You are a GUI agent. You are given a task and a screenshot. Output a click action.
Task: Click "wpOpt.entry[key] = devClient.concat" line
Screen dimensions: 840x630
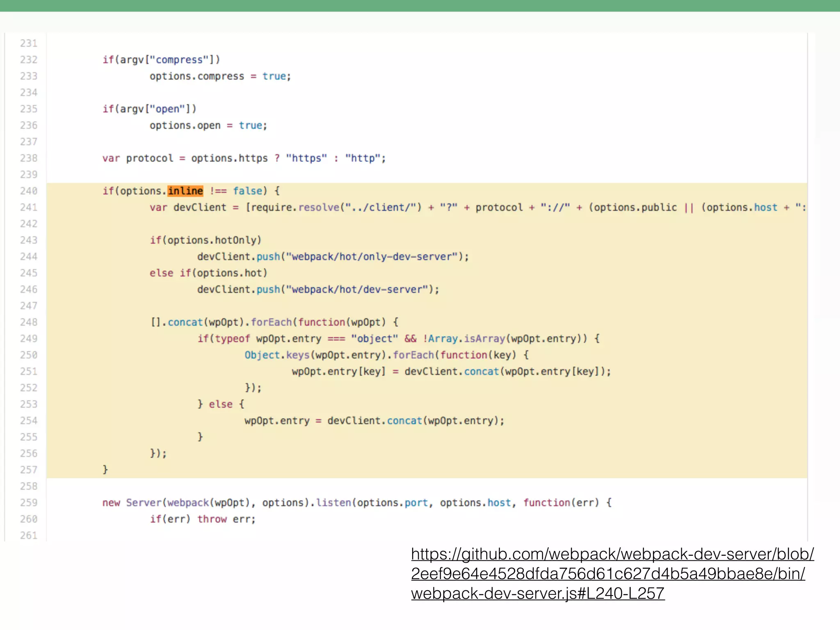point(451,372)
